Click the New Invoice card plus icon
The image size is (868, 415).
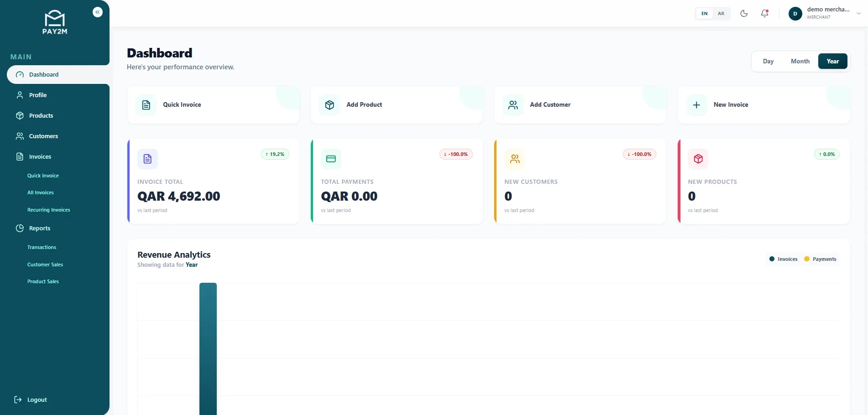pyautogui.click(x=696, y=105)
